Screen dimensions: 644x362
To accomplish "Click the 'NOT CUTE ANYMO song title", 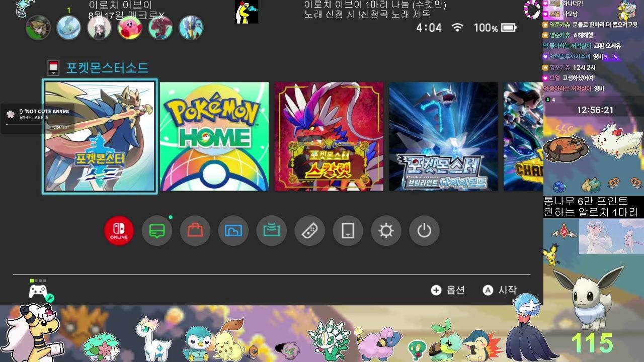I will coord(44,111).
